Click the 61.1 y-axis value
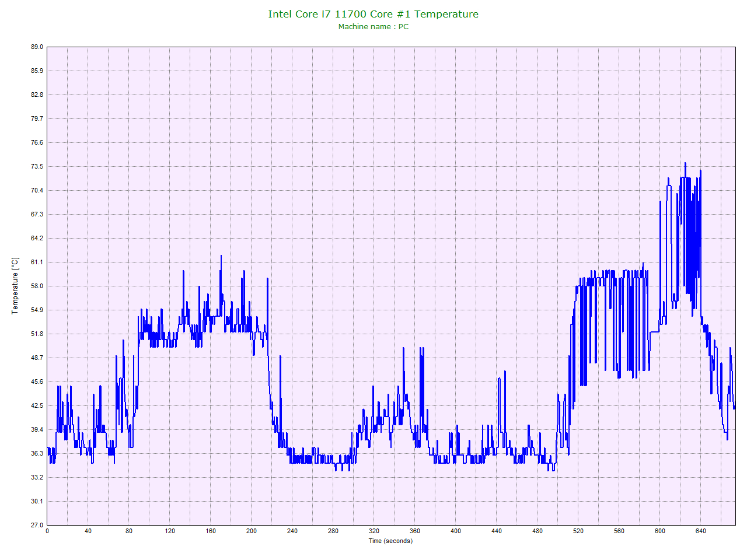 coord(37,262)
